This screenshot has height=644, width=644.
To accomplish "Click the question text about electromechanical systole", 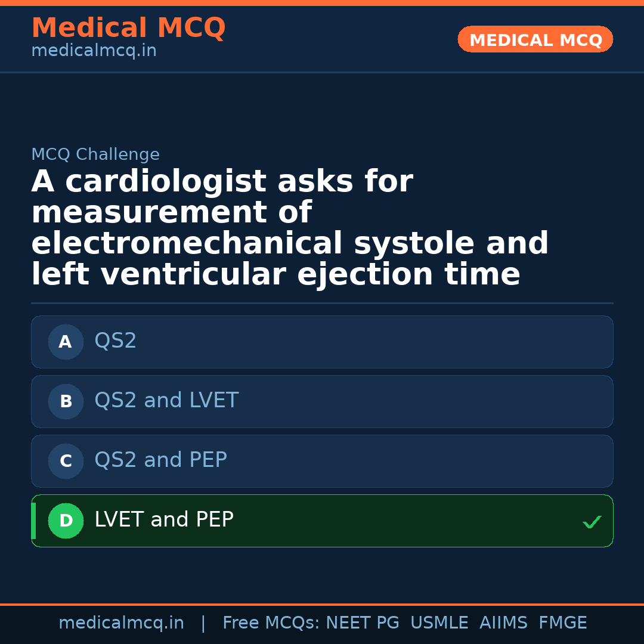I will (290, 228).
